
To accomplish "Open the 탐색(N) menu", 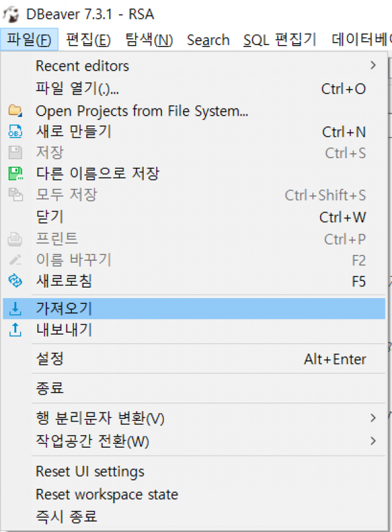I will [x=149, y=40].
